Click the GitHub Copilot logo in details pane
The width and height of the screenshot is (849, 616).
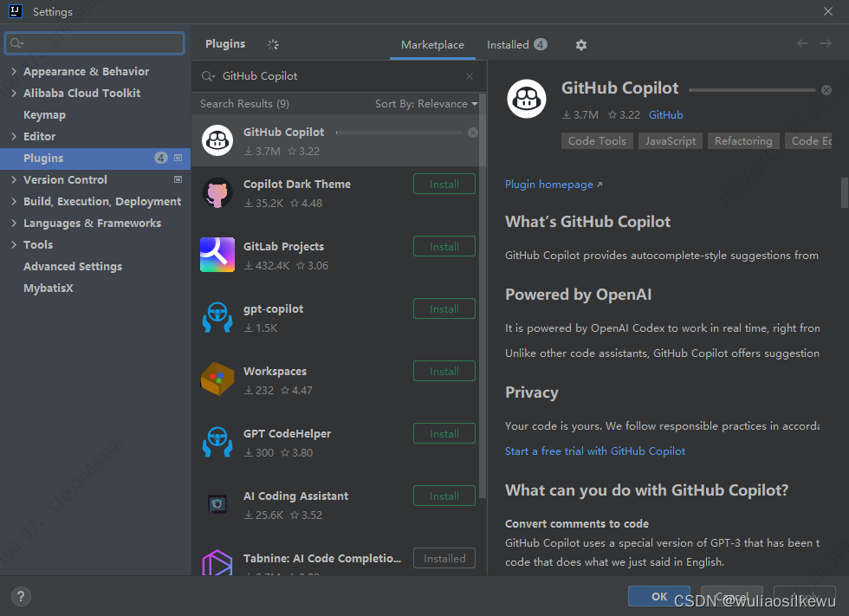[x=527, y=98]
